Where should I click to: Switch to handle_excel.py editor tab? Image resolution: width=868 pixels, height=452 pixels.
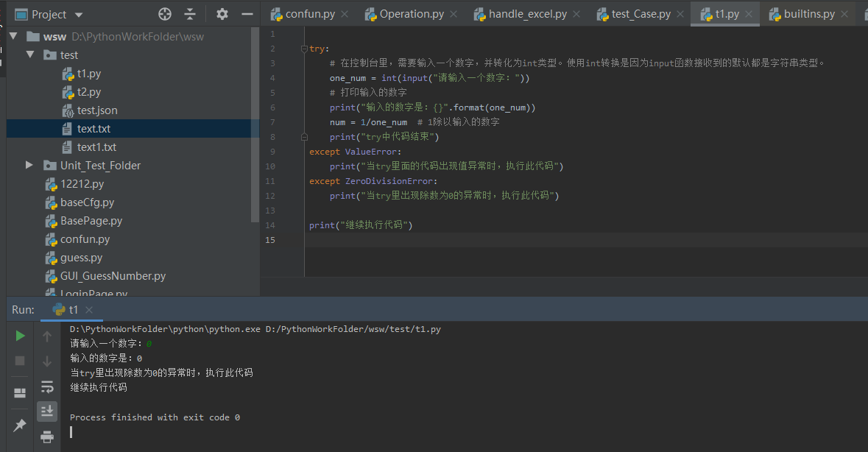tap(528, 15)
